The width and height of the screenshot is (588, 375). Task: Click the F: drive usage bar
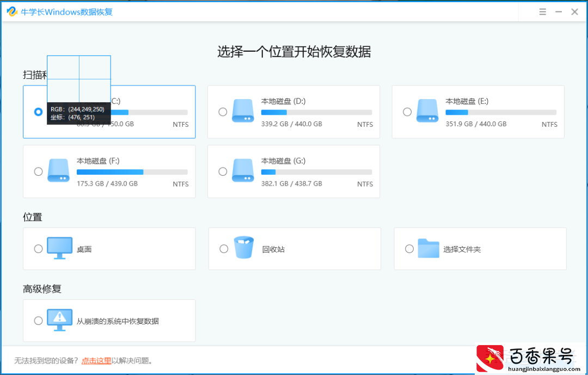(132, 172)
